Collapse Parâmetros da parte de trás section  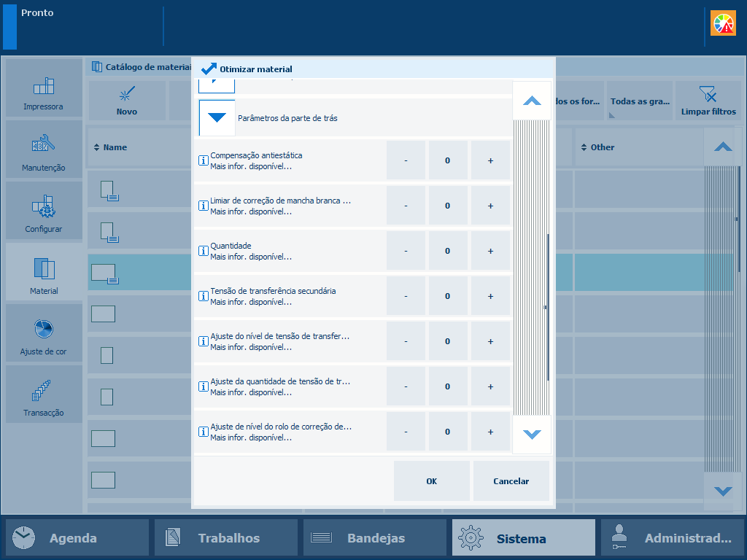[217, 117]
